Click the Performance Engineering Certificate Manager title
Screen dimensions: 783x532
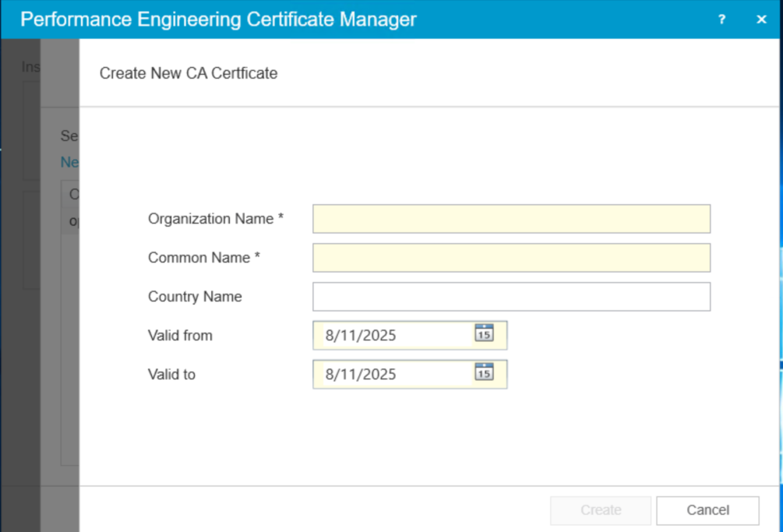218,19
